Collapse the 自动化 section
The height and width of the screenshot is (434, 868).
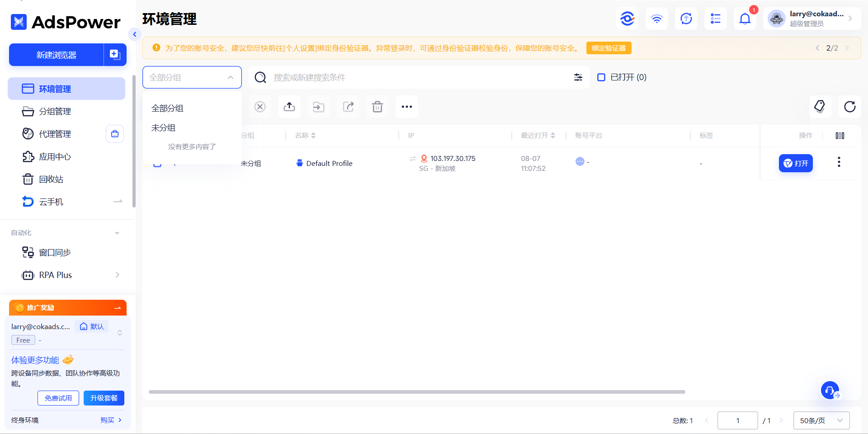117,233
